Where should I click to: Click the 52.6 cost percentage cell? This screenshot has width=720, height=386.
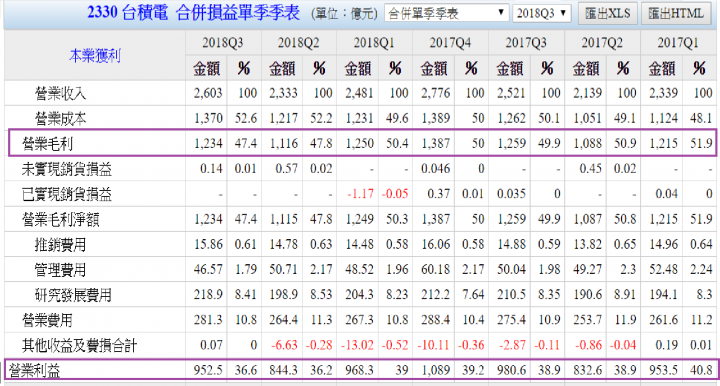click(x=246, y=118)
